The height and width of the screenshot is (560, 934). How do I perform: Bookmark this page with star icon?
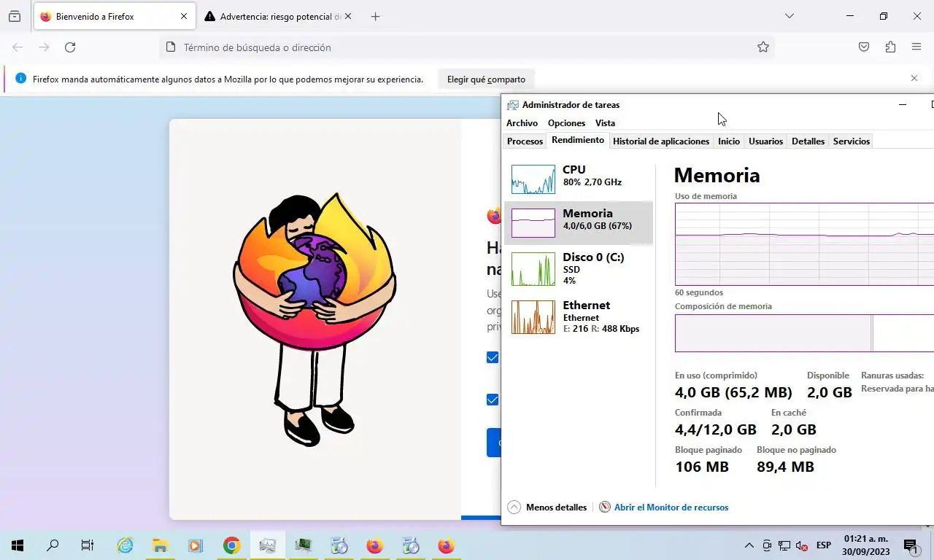click(x=763, y=47)
